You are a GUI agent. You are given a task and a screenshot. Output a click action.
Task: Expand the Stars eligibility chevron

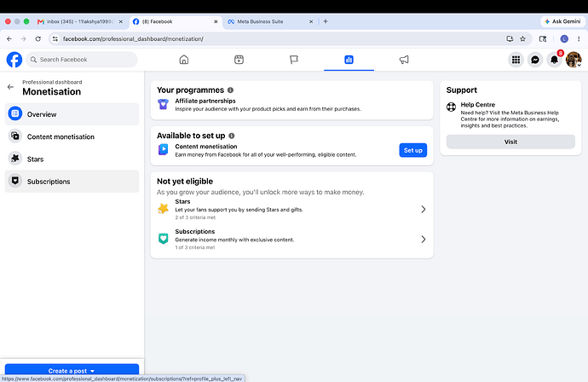423,210
